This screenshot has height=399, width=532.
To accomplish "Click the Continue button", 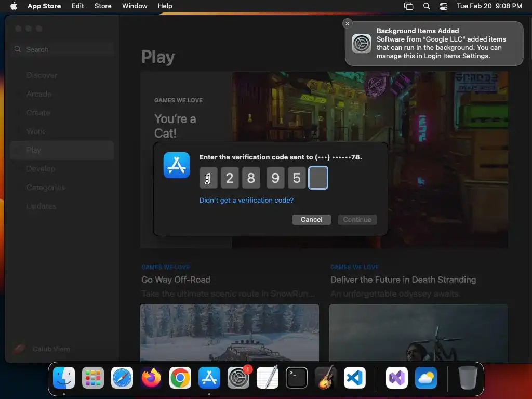I will tap(357, 220).
